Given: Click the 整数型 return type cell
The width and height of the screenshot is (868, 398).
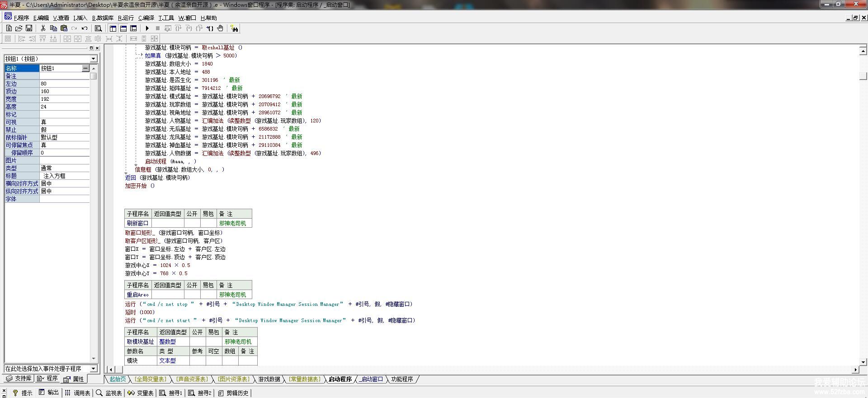Looking at the screenshot, I should coord(173,342).
